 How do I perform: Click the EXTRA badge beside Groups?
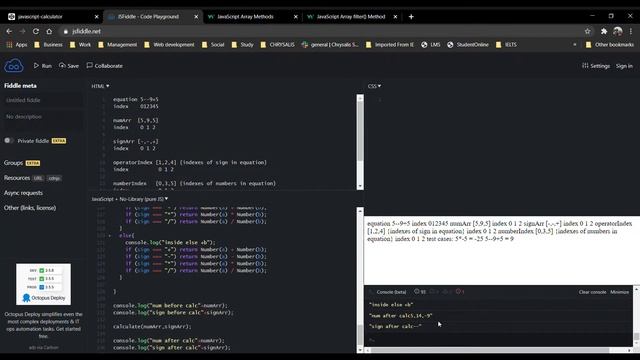(33, 163)
